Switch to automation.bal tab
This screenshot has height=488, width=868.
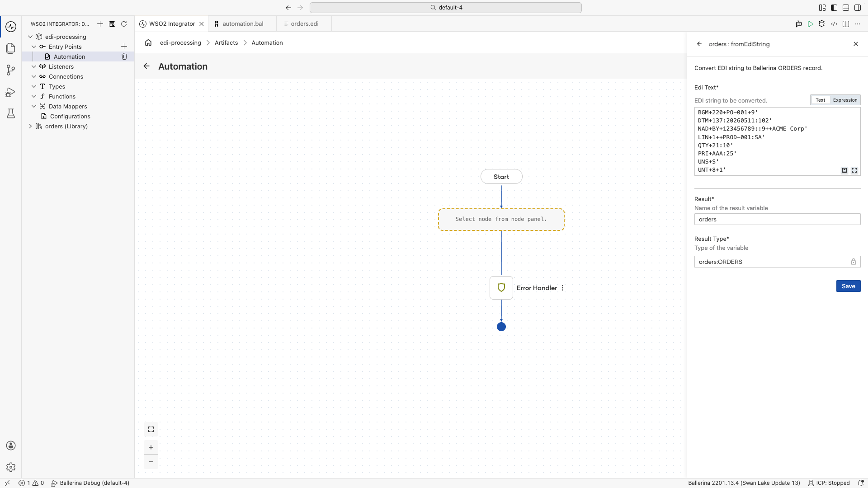pos(243,24)
